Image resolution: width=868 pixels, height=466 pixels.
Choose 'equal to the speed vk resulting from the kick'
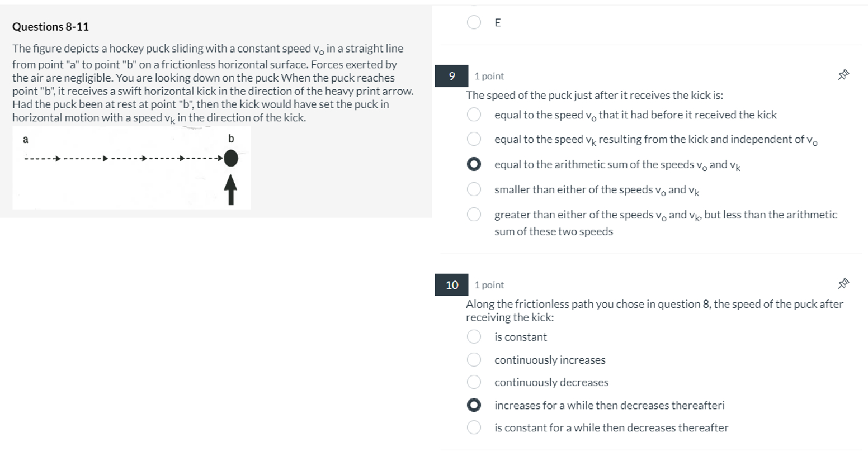point(474,139)
